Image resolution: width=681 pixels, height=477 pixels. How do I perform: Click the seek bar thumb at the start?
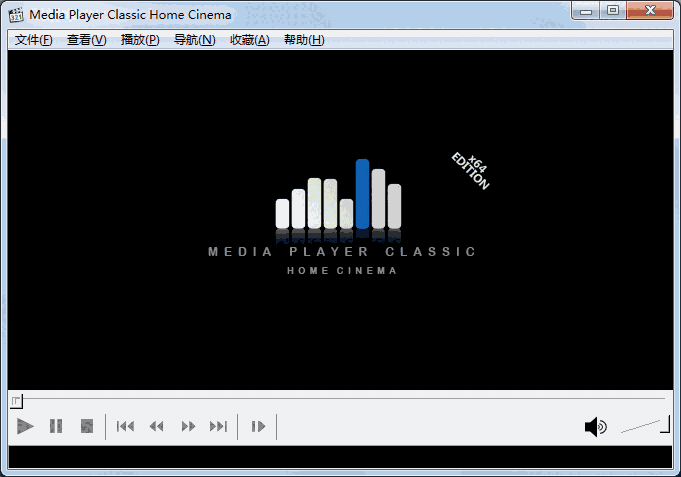17,401
